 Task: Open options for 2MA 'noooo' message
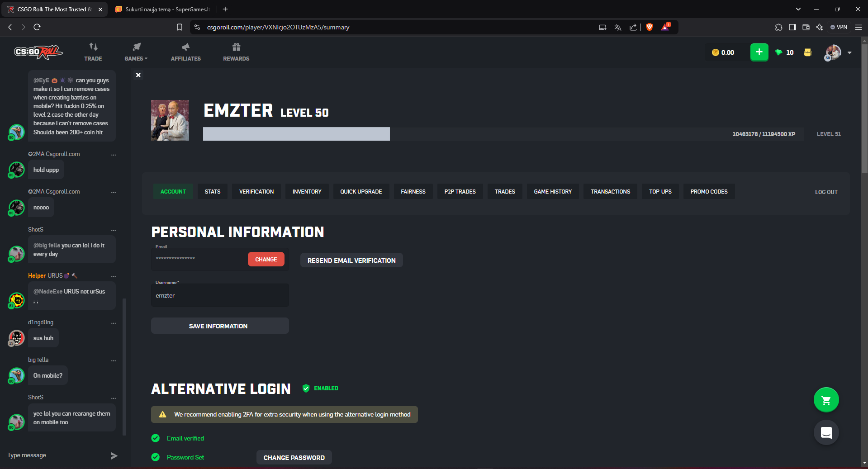pos(114,192)
